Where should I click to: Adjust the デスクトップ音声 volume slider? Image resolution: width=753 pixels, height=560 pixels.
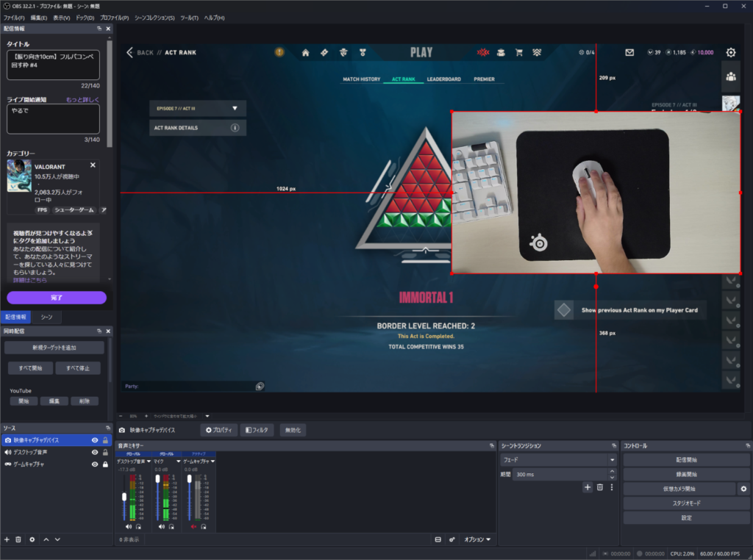coord(124,497)
